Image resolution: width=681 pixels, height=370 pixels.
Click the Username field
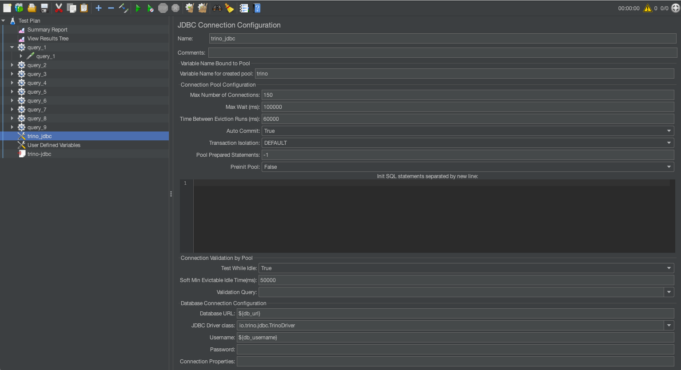456,337
